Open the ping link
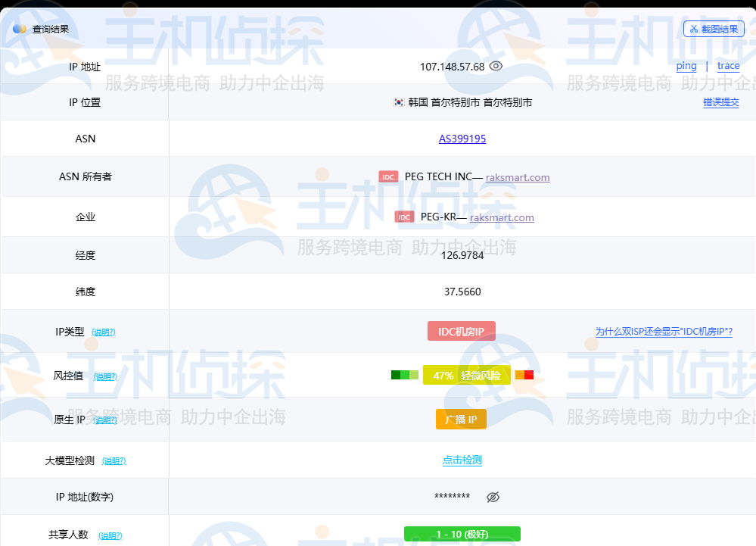 (686, 66)
